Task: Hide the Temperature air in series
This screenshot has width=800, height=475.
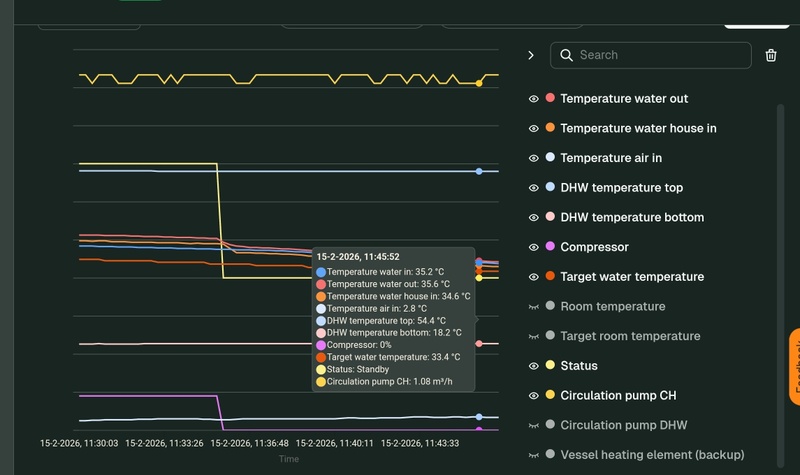Action: 534,158
